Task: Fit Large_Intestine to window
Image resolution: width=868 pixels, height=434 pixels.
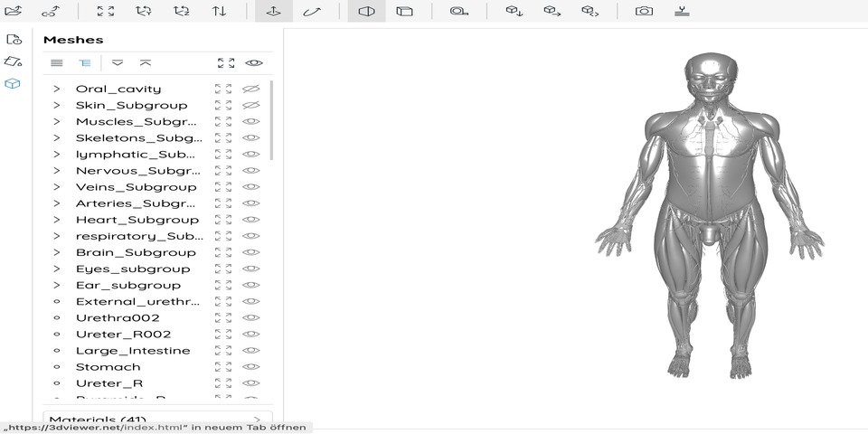Action: pos(223,351)
